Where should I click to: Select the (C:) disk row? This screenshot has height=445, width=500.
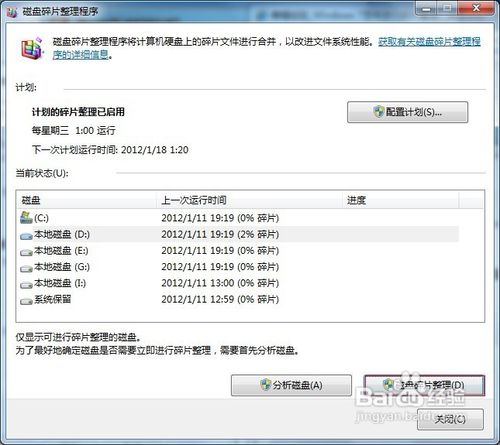tap(239, 218)
